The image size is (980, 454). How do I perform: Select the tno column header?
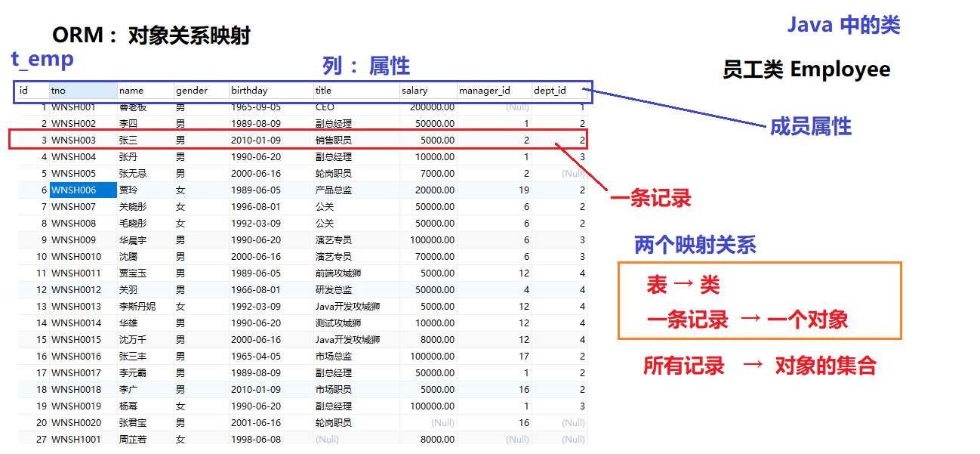click(x=83, y=91)
